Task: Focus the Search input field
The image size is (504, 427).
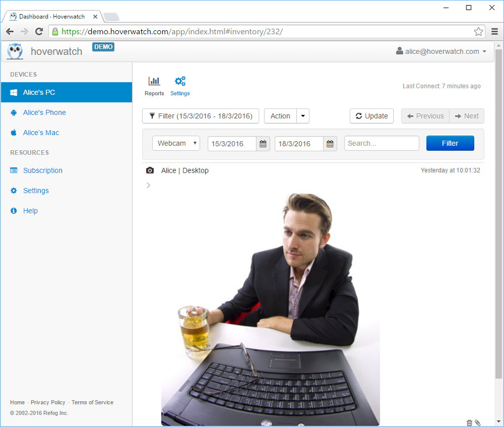Action: pyautogui.click(x=381, y=143)
